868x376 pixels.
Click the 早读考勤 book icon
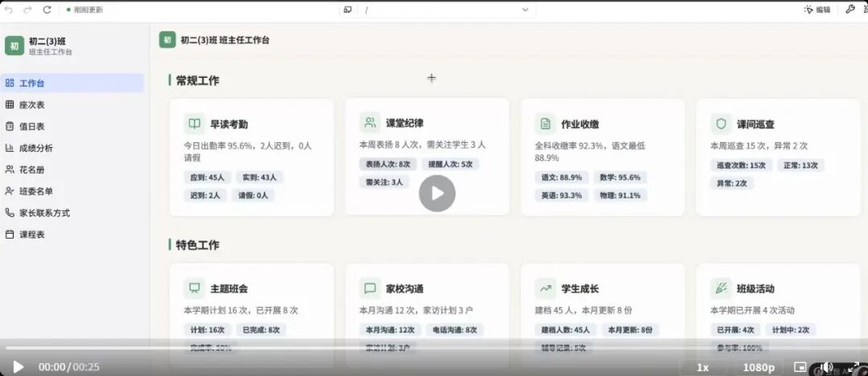point(194,124)
